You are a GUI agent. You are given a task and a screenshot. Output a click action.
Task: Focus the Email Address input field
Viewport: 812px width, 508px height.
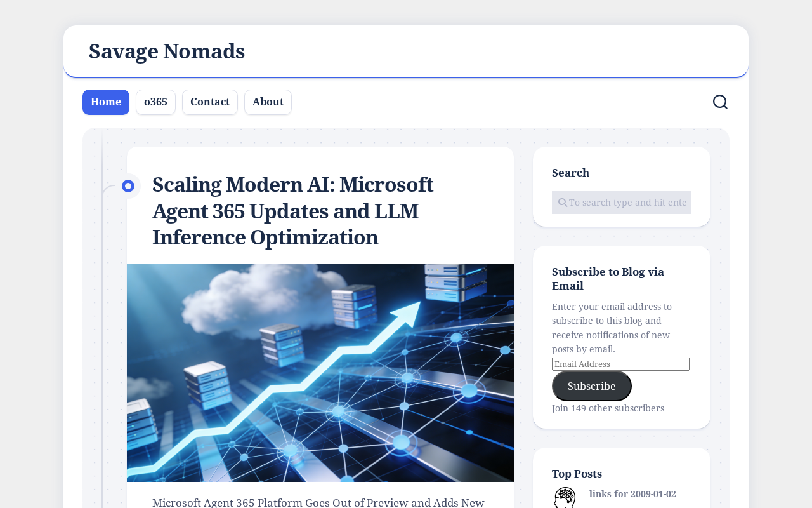pos(620,364)
